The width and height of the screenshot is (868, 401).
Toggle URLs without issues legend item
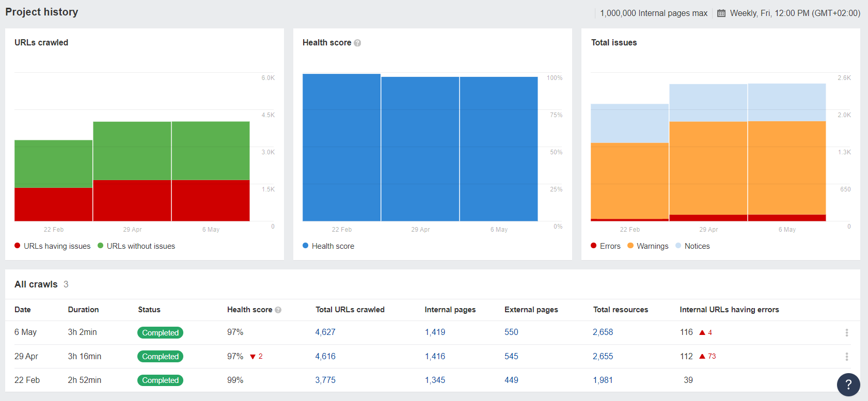click(136, 246)
